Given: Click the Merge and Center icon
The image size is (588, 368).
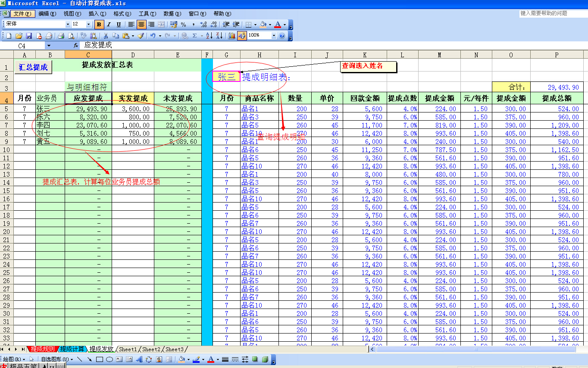Looking at the screenshot, I should (x=161, y=25).
